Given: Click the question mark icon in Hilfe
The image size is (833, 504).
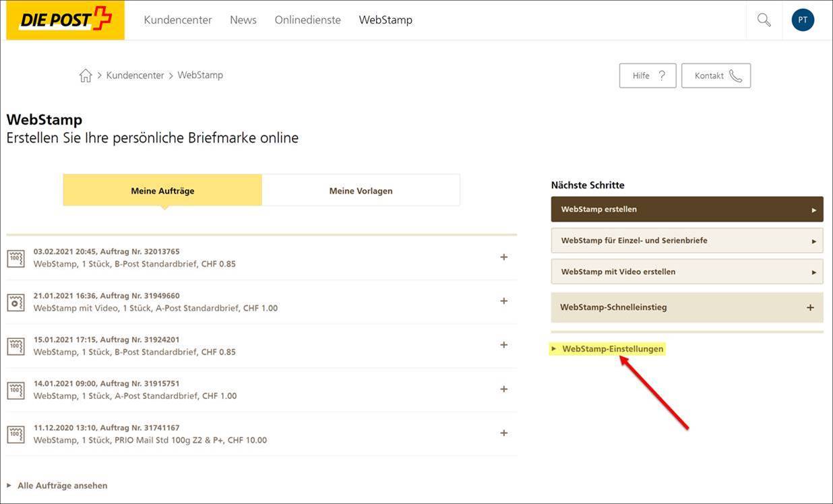Looking at the screenshot, I should [x=662, y=75].
